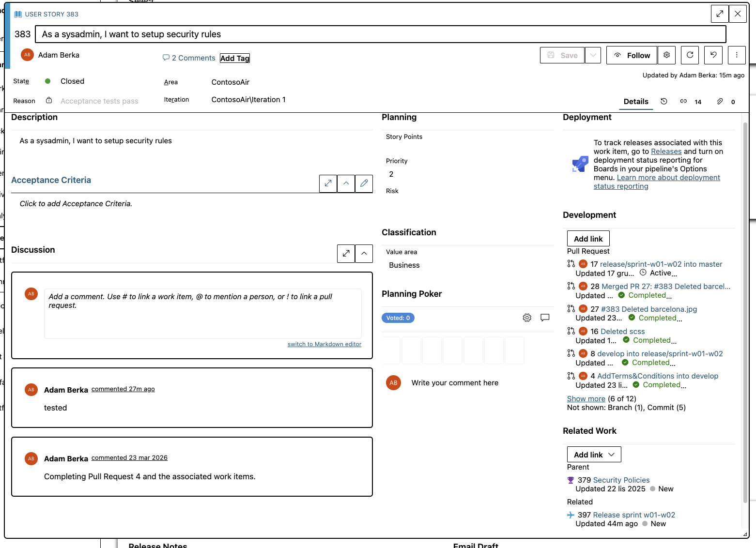Open Show more development links
756x548 pixels.
(586, 399)
